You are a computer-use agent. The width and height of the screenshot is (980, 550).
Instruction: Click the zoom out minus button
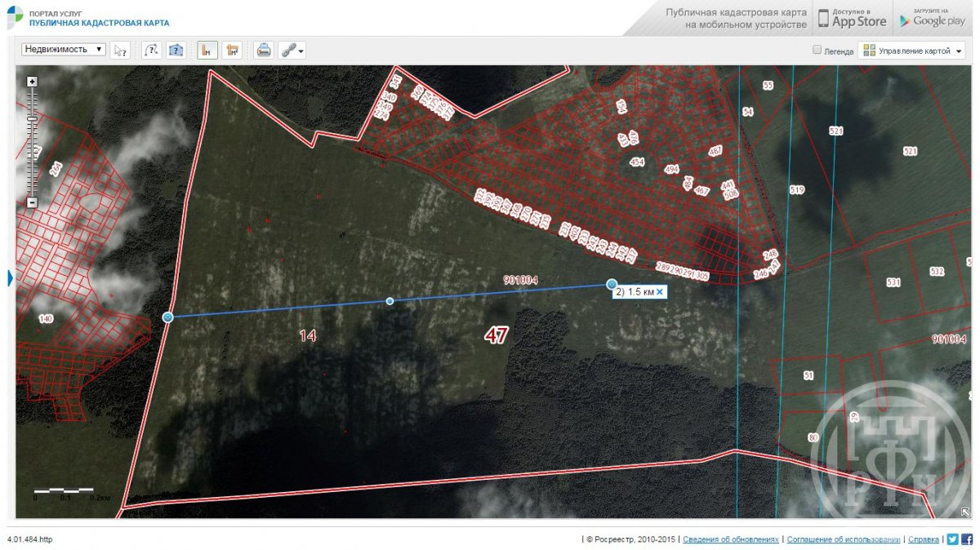(32, 202)
